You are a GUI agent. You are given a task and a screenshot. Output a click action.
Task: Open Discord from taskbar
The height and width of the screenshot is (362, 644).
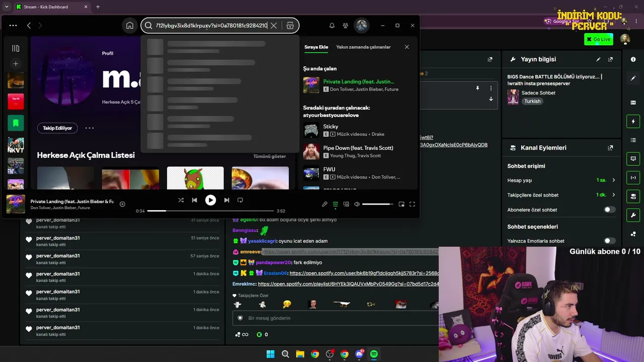coord(359,354)
